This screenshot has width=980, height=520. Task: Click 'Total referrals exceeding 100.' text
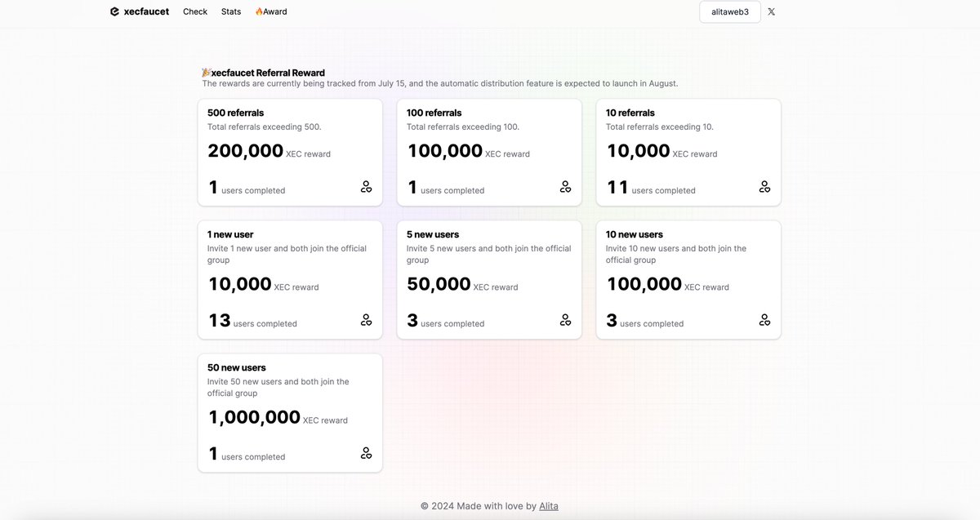pos(463,127)
